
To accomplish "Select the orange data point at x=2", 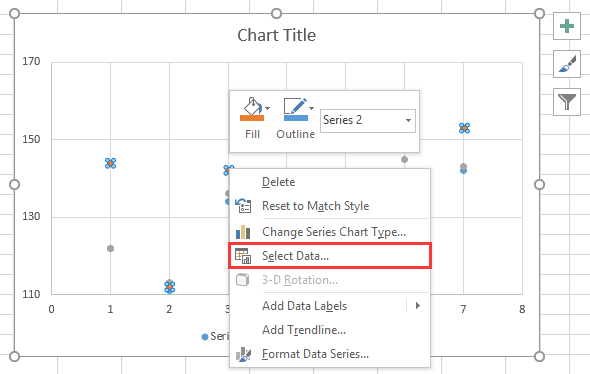I will click(x=170, y=287).
